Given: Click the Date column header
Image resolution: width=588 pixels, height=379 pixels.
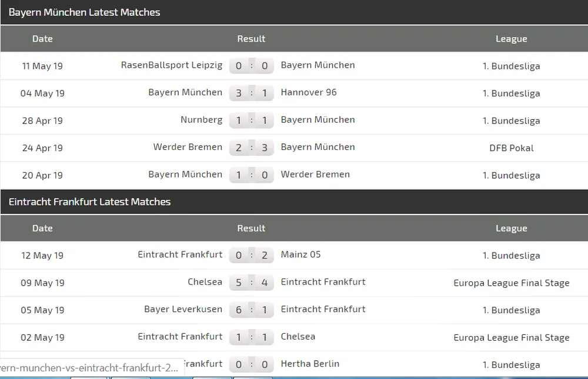Looking at the screenshot, I should pos(42,39).
